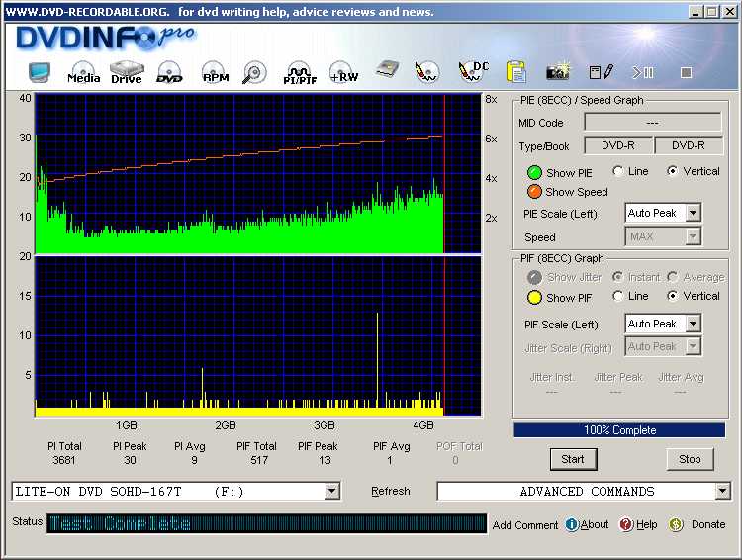Viewport: 742px width, 560px height.
Task: Open the Drive info tool
Action: point(127,73)
